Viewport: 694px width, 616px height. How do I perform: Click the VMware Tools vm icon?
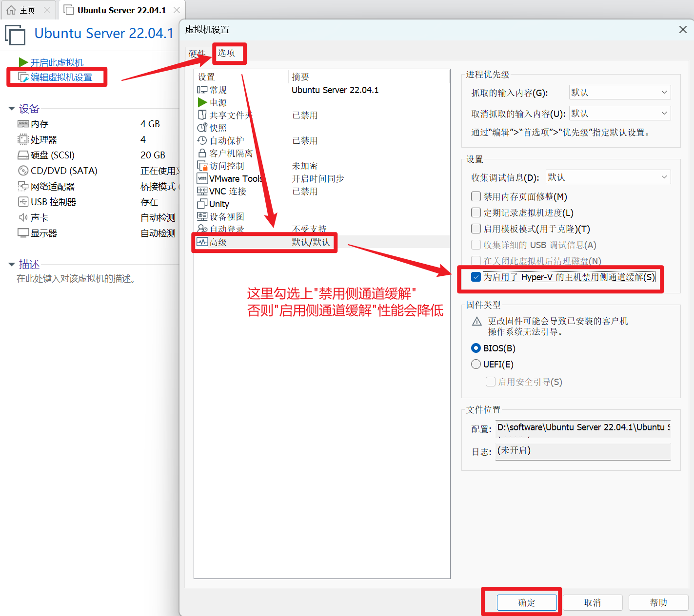(202, 178)
